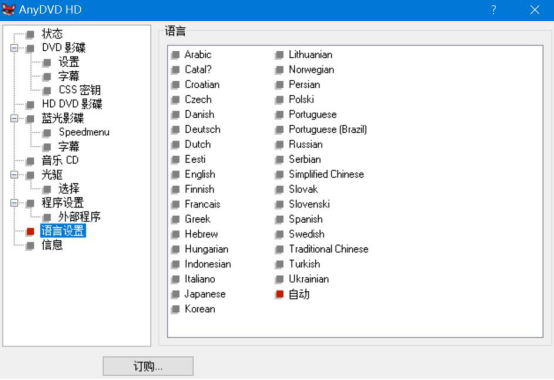Select 语言设置 in the tree
The height and width of the screenshot is (380, 554).
tap(63, 231)
